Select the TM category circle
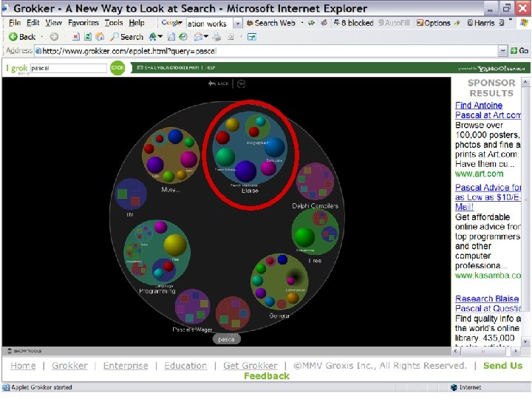Image resolution: width=532 pixels, height=399 pixels. [x=131, y=194]
